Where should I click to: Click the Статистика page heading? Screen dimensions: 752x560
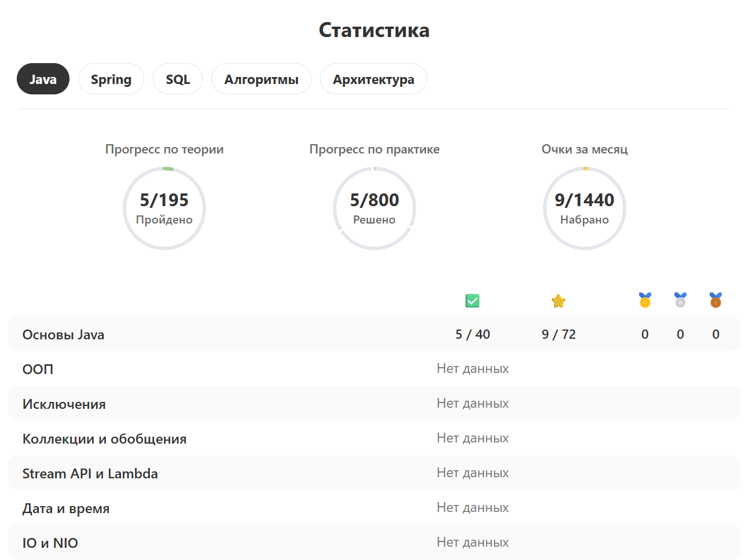tap(375, 30)
